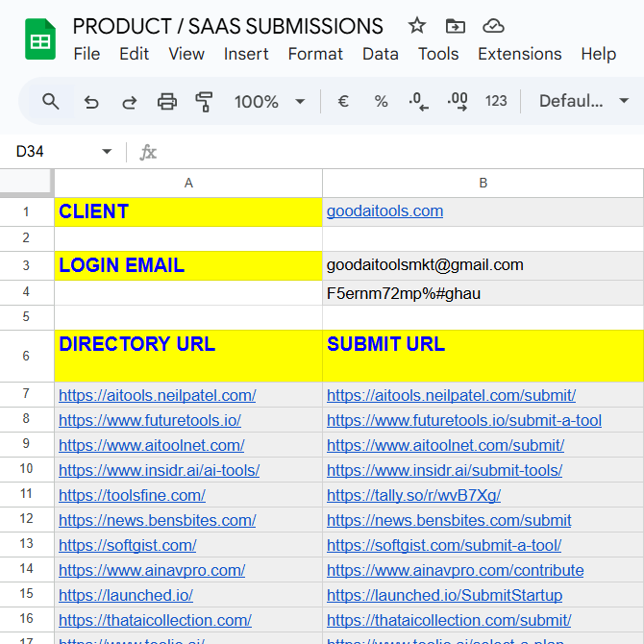Open the search menus magnifier tool

[x=51, y=101]
